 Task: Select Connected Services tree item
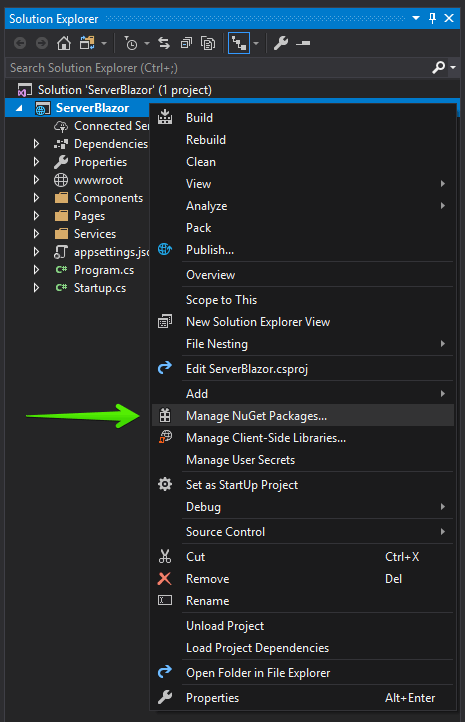click(x=111, y=126)
